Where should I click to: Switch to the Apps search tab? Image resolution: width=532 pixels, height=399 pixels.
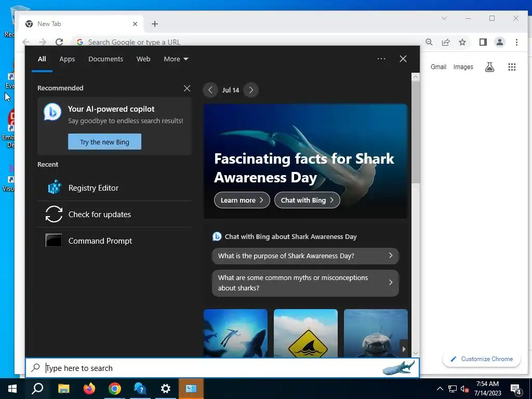tap(67, 59)
